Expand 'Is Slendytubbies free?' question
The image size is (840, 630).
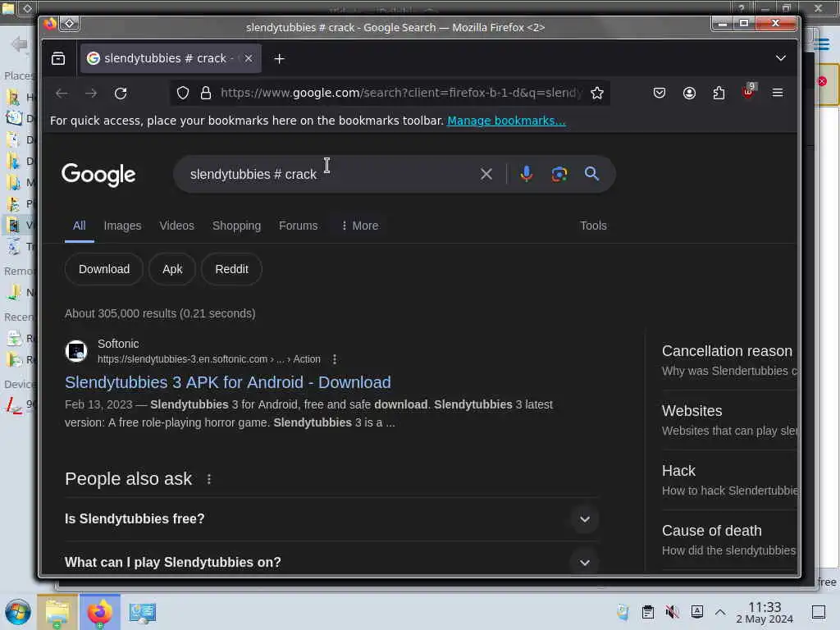tap(331, 519)
